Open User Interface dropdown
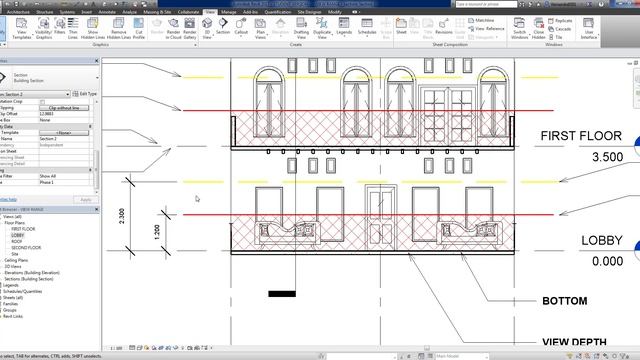The image size is (640, 360). tap(589, 28)
